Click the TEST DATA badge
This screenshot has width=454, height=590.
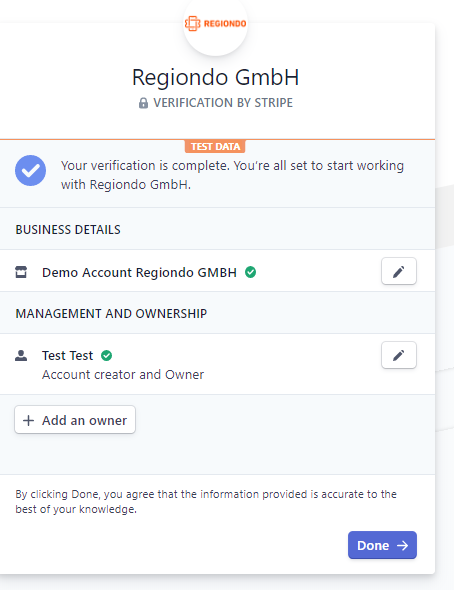point(215,146)
